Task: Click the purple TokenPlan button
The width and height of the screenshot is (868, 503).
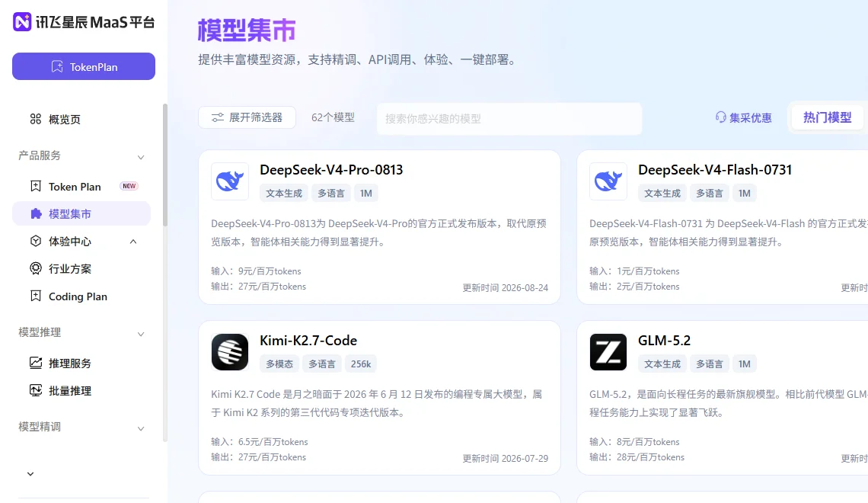Action: tap(84, 66)
